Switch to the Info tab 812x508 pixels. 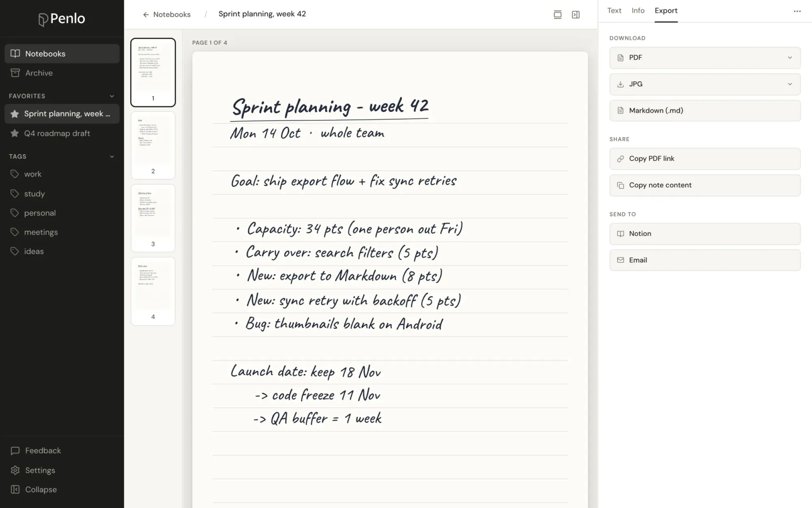(638, 11)
